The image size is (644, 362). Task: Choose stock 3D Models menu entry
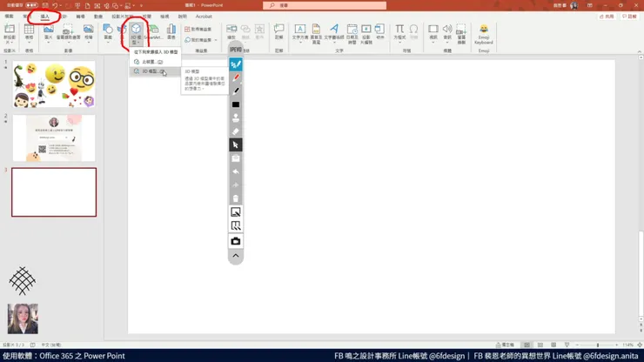coord(154,71)
